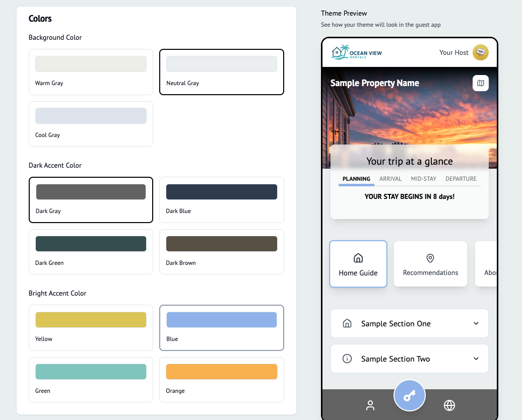Click the Your Host link
The height and width of the screenshot is (420, 522).
454,52
